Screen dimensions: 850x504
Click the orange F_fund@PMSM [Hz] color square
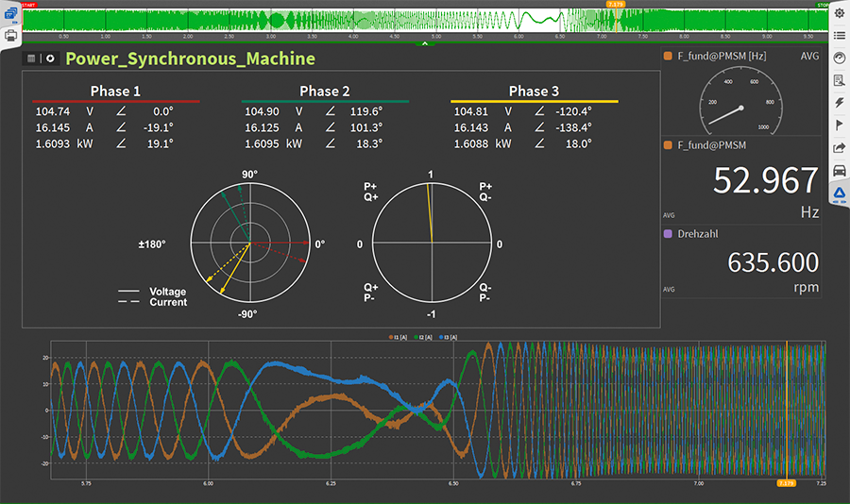click(668, 57)
